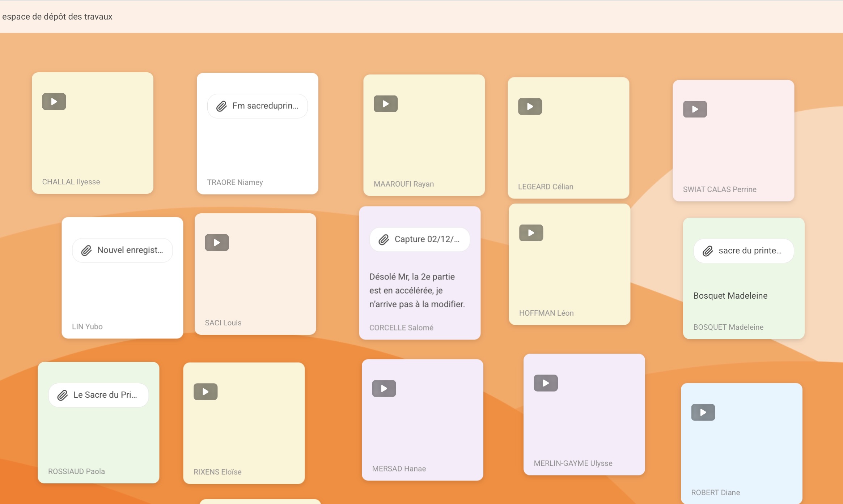Screen dimensions: 843x504
Task: Open the 'Le Sacre du Pri...' attachment
Action: [105, 395]
